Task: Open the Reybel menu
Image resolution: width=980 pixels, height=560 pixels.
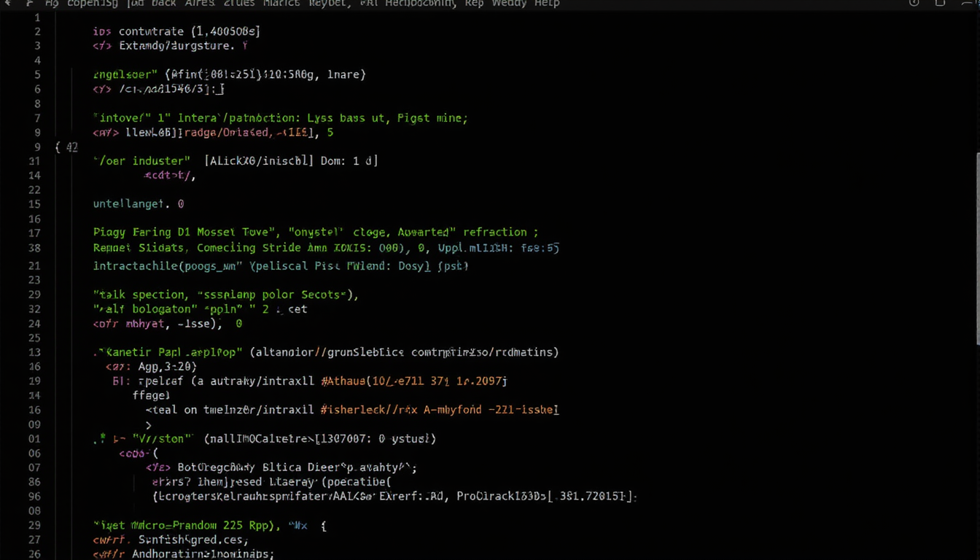Action: click(x=330, y=4)
